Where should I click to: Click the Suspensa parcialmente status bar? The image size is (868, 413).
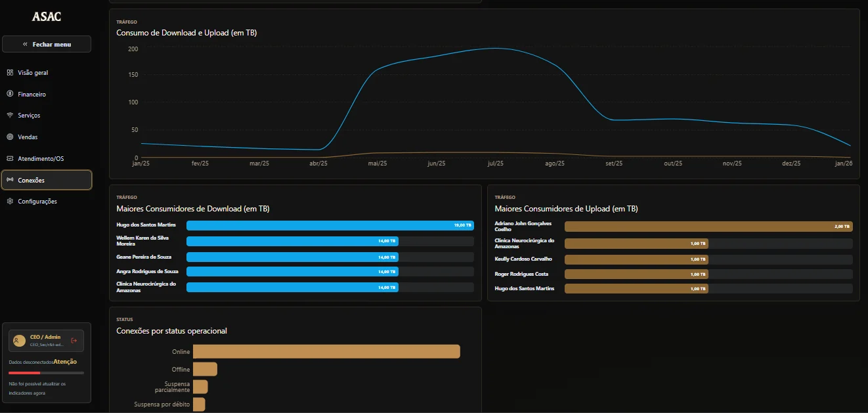coord(200,387)
